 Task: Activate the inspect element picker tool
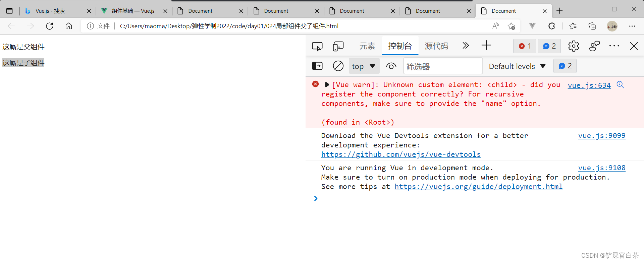pyautogui.click(x=317, y=46)
